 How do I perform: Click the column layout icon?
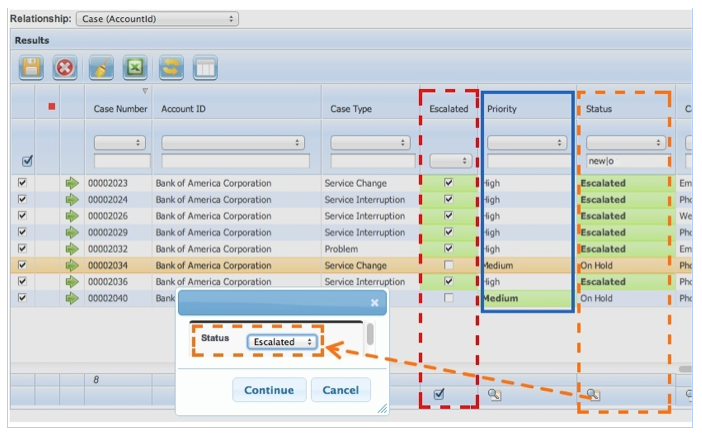205,68
